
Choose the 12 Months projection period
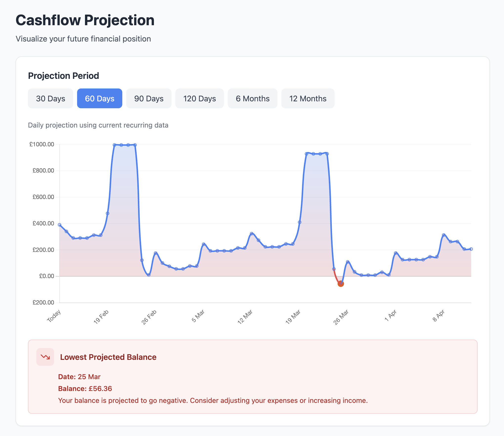click(x=308, y=98)
